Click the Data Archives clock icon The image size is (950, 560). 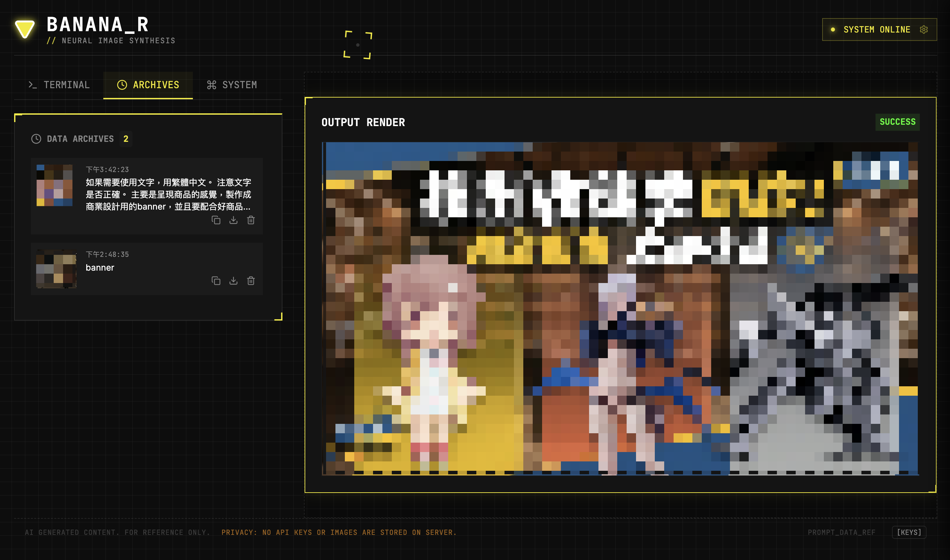pos(36,139)
